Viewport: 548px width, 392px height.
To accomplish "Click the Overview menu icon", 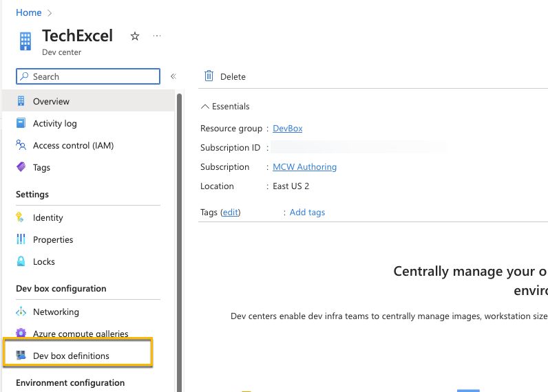I will (21, 101).
